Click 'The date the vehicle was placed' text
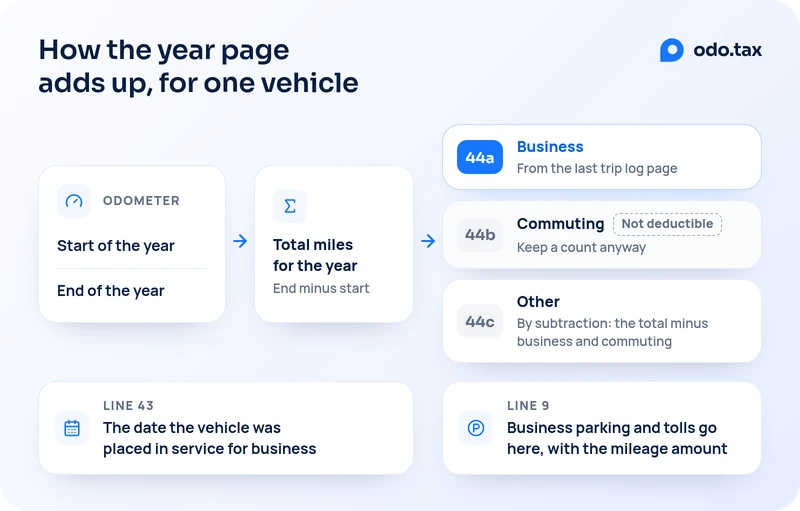800x511 pixels. [210, 438]
